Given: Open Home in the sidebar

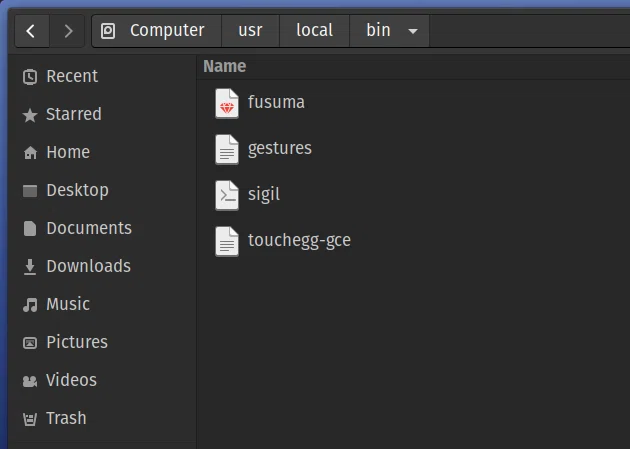Looking at the screenshot, I should click(x=102, y=153).
